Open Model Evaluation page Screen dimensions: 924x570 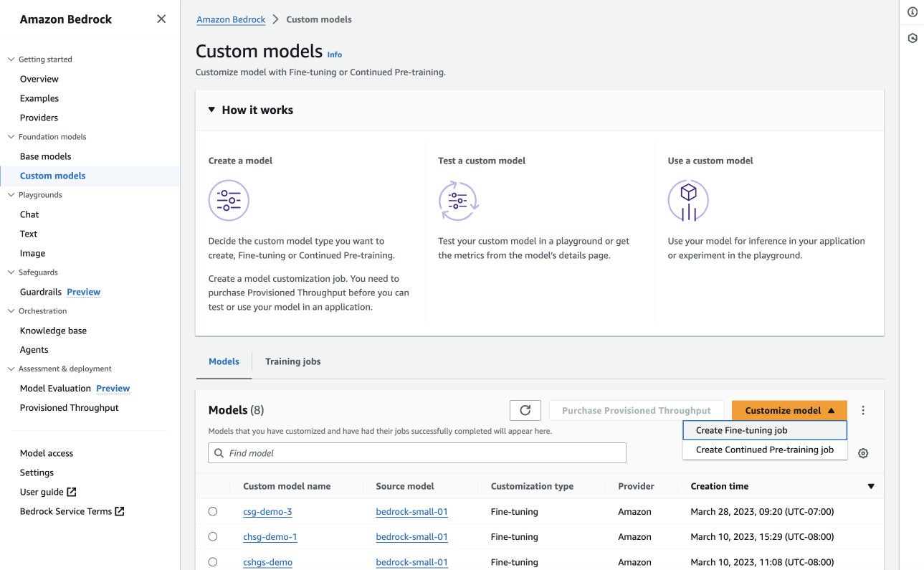click(55, 389)
